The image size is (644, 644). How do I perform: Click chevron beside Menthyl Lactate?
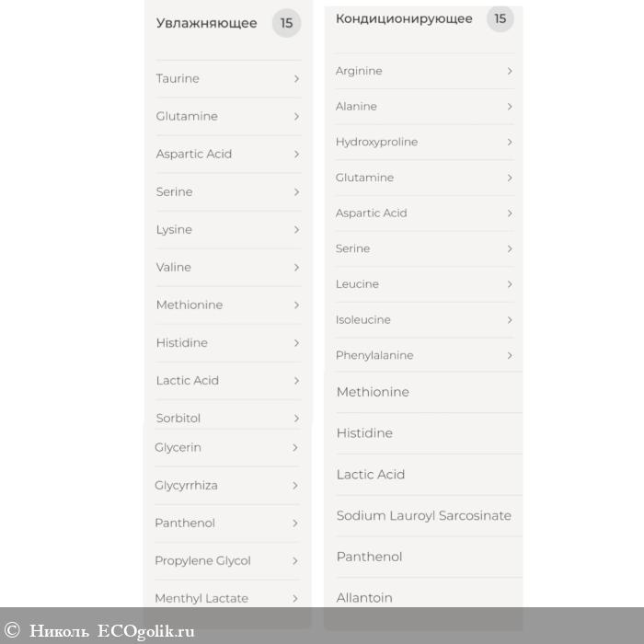pyautogui.click(x=295, y=598)
